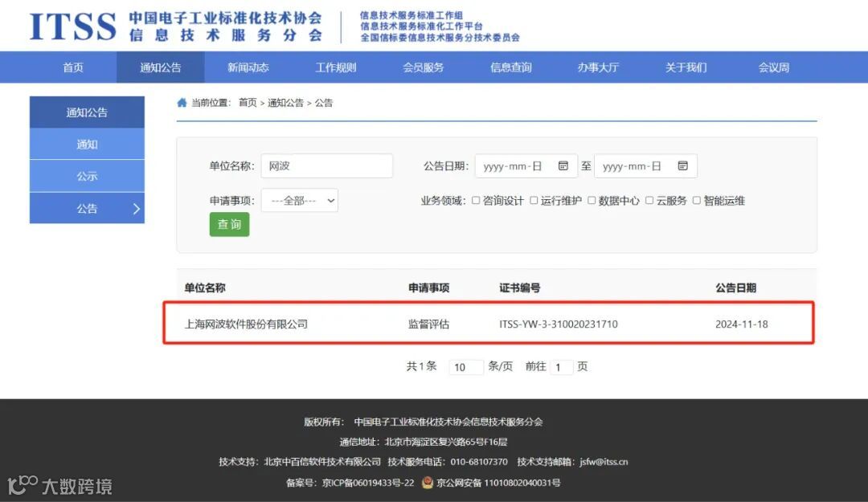Open calendar picker for end date

pos(682,165)
